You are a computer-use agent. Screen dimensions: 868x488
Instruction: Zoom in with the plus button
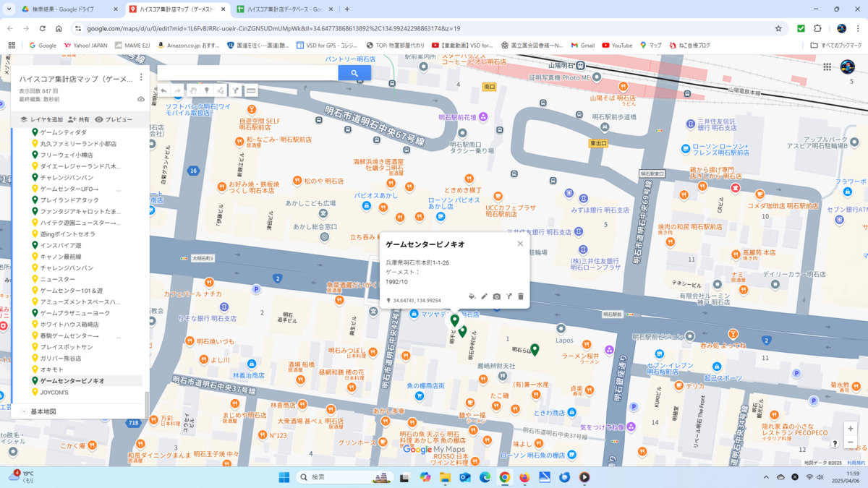pos(851,429)
